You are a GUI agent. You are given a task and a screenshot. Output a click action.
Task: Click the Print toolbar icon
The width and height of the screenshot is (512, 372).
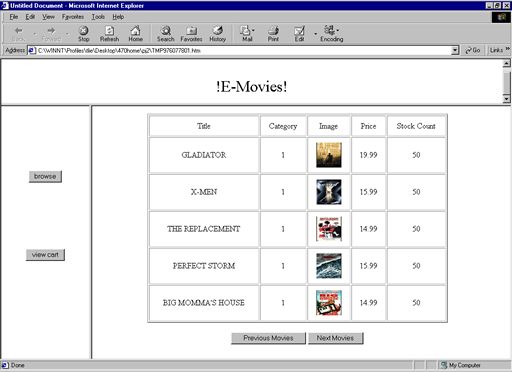pyautogui.click(x=273, y=34)
